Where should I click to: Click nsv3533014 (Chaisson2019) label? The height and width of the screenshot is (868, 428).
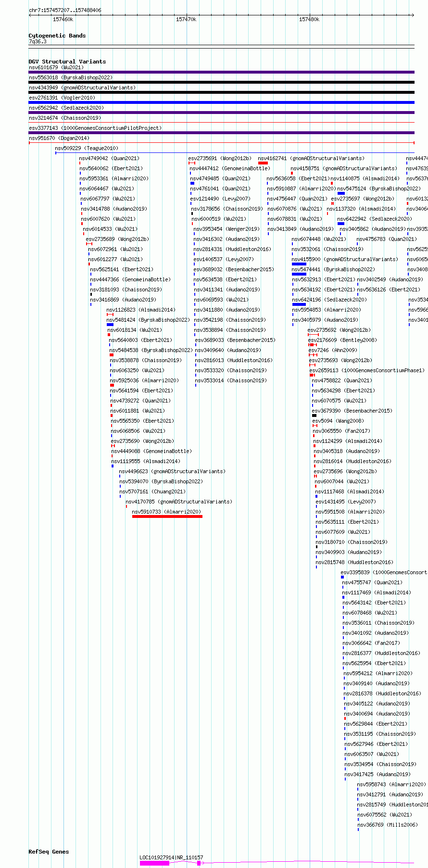[231, 380]
